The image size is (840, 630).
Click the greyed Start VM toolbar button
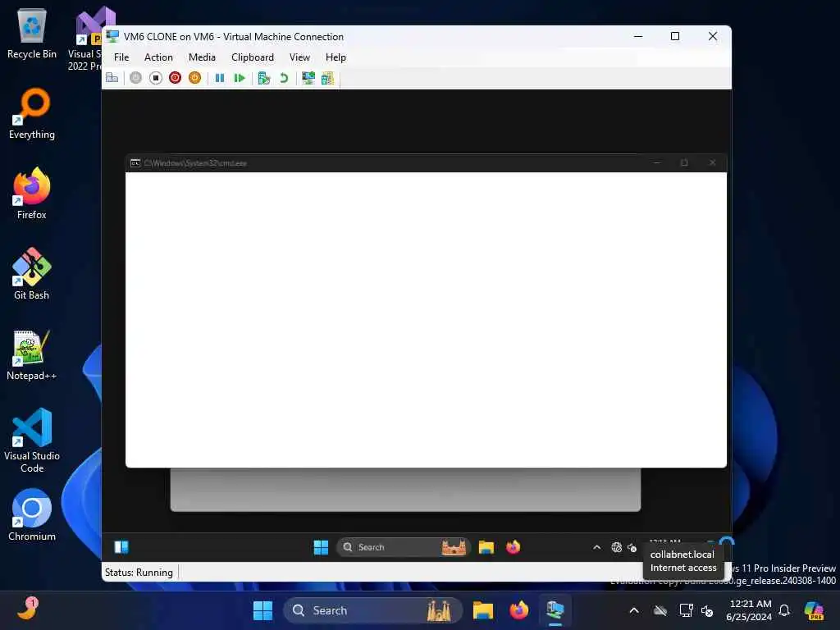click(136, 78)
